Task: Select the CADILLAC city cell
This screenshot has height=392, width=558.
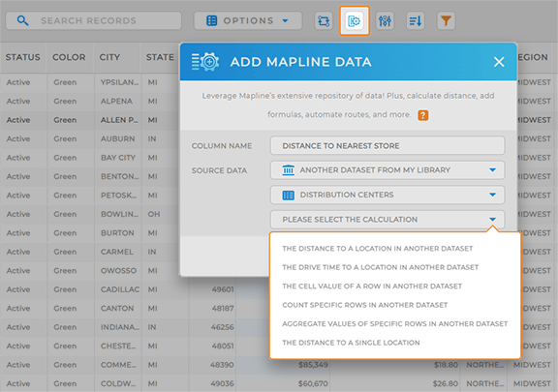Action: pyautogui.click(x=118, y=289)
